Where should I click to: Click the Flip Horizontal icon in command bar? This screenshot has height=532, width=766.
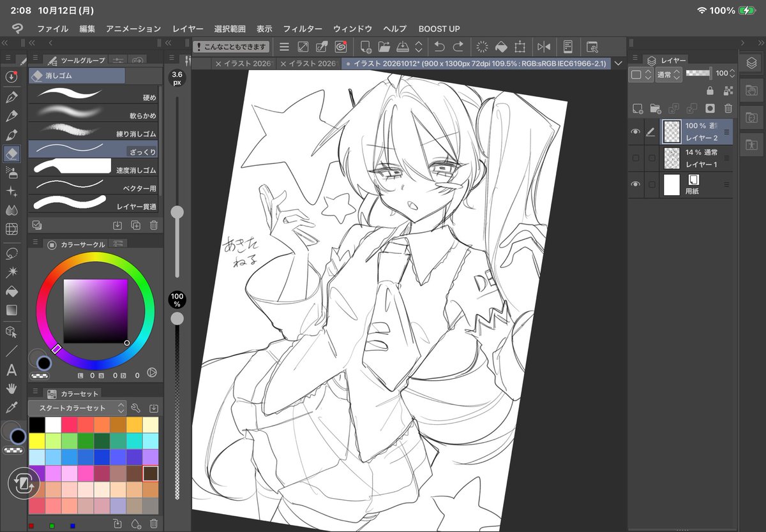tap(544, 47)
